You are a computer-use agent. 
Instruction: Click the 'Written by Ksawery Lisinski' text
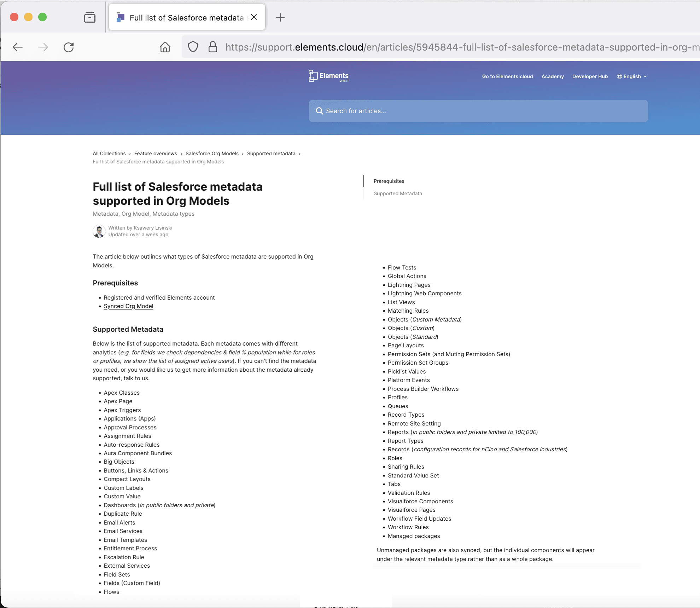140,228
